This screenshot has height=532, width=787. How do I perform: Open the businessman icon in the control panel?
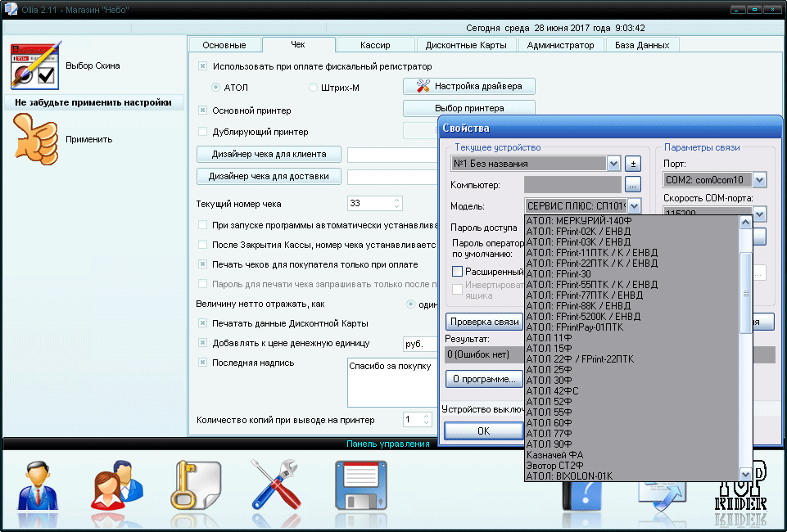click(x=38, y=486)
